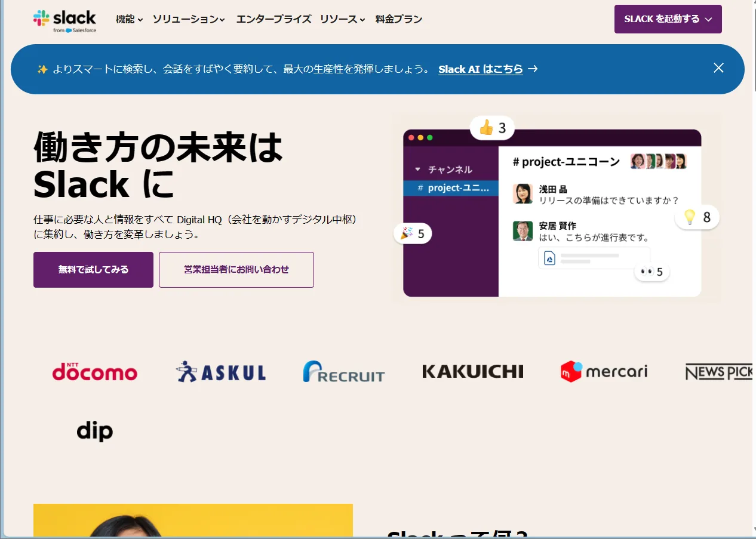
Task: Click the 働き方の未来は Slack に headline
Action: (158, 165)
